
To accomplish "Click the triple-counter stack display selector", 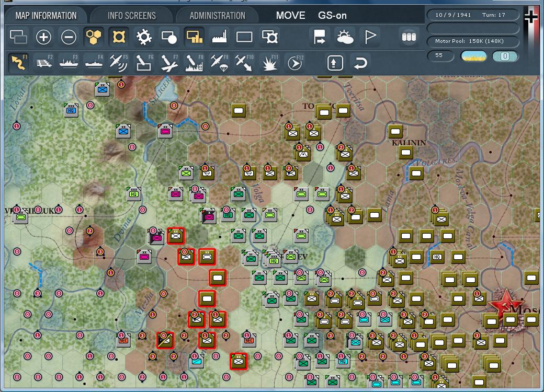I will point(408,37).
